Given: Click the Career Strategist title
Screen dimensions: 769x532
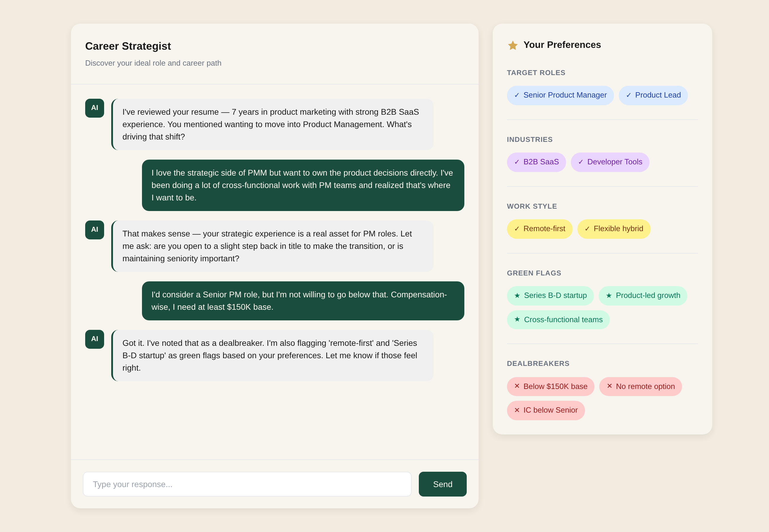Looking at the screenshot, I should pos(128,46).
